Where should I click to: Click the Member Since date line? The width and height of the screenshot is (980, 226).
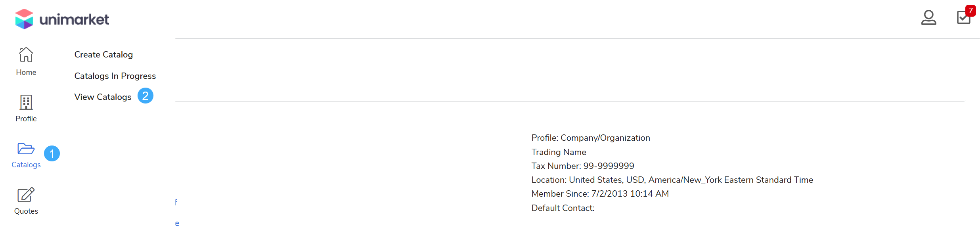point(600,193)
